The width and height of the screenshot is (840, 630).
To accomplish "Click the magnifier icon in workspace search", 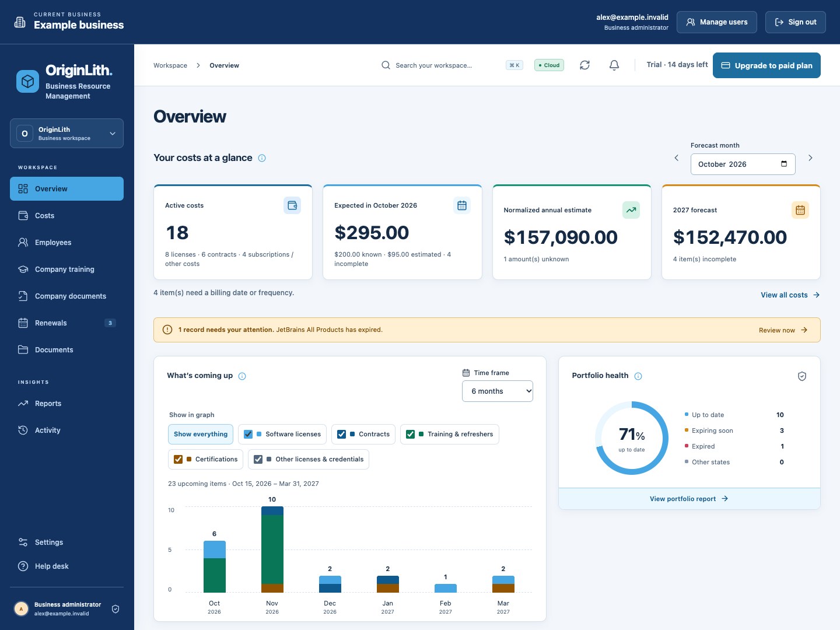I will click(x=386, y=65).
